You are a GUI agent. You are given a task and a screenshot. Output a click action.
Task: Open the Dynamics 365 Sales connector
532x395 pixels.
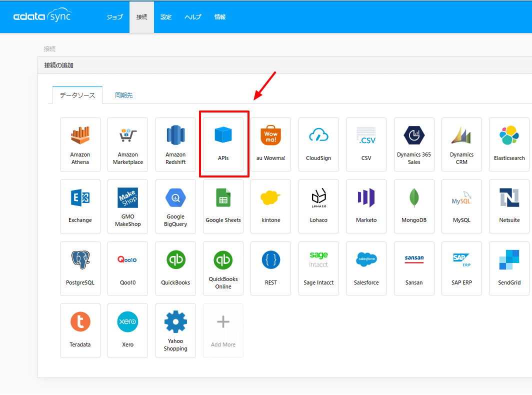click(414, 144)
